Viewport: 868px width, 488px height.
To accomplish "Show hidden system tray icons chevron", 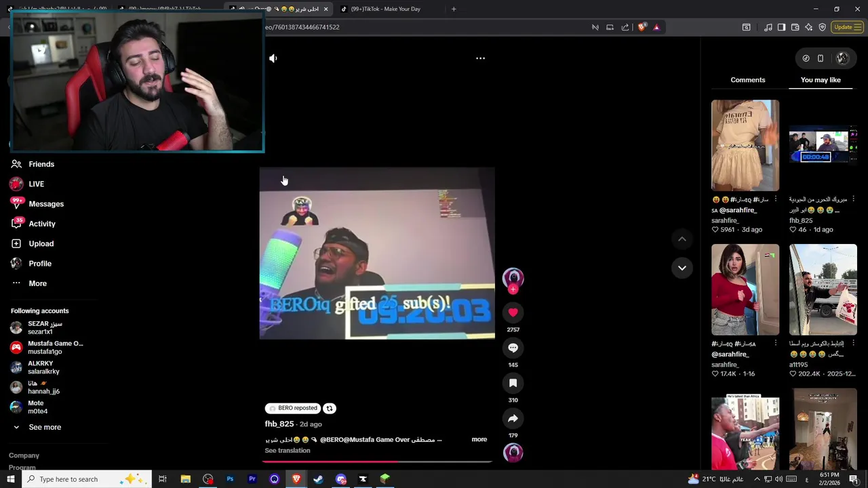I will coord(757,479).
